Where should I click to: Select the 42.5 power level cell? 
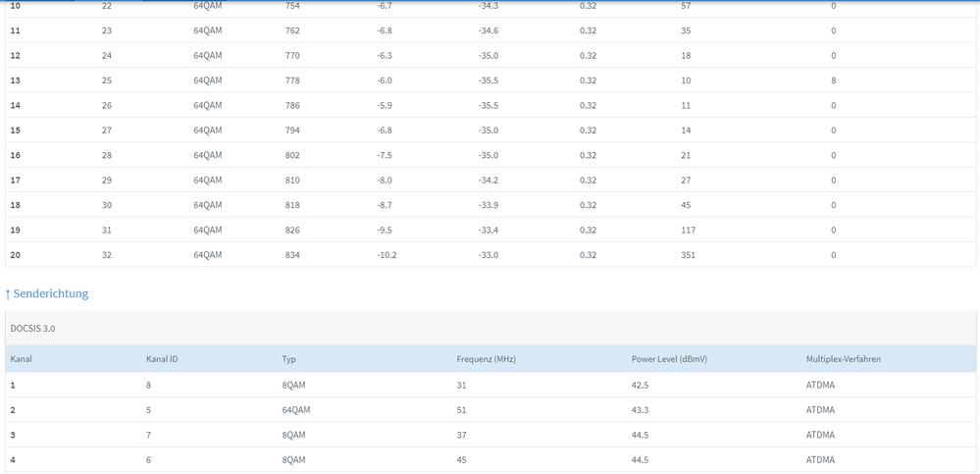click(640, 386)
